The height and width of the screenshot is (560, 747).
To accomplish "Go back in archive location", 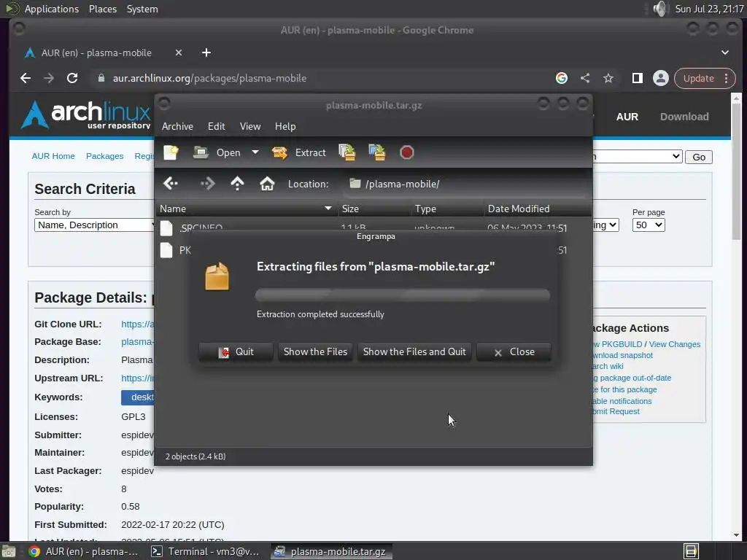I will click(171, 183).
